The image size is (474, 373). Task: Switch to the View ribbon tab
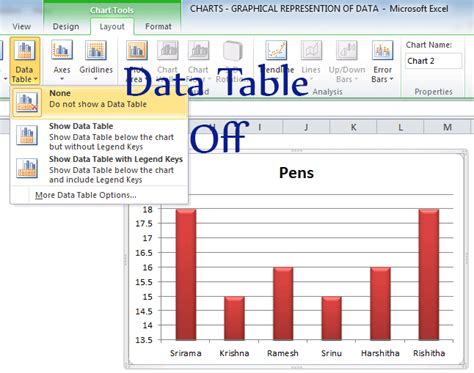[x=22, y=26]
